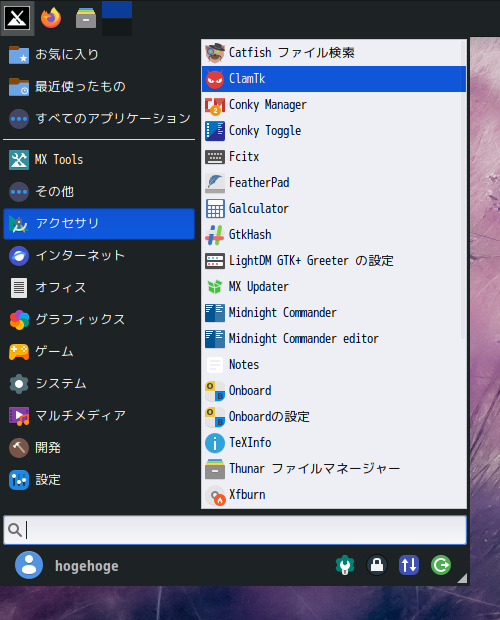The image size is (500, 620).
Task: Open Thunar ファイルマネージャー entry in list
Action: (x=334, y=469)
